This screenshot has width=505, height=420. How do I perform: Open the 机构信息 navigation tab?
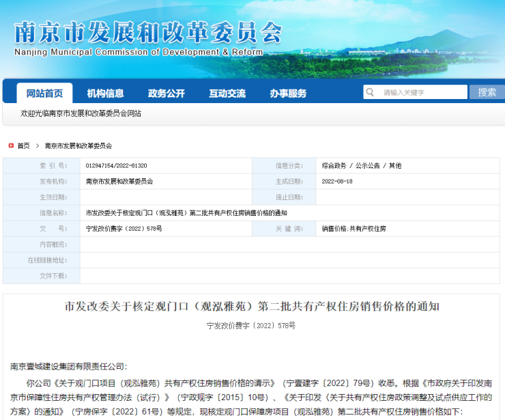(x=105, y=94)
